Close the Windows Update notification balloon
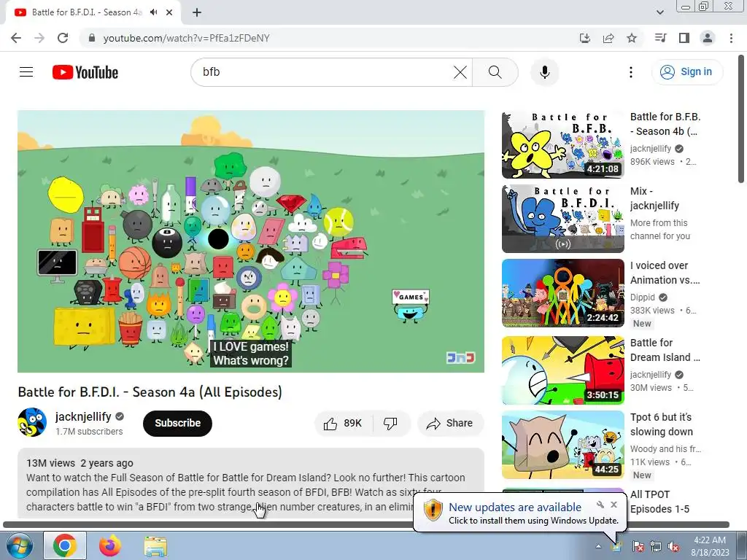This screenshot has width=747, height=560. coord(614,505)
